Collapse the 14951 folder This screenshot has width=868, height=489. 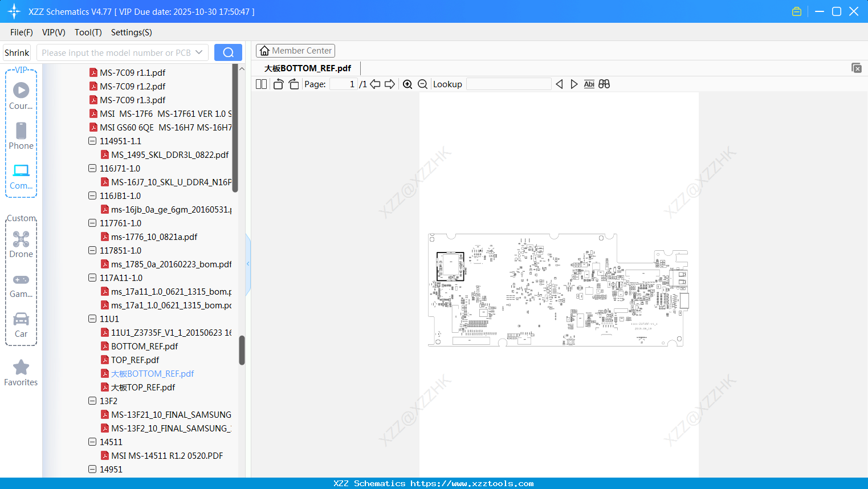click(92, 469)
